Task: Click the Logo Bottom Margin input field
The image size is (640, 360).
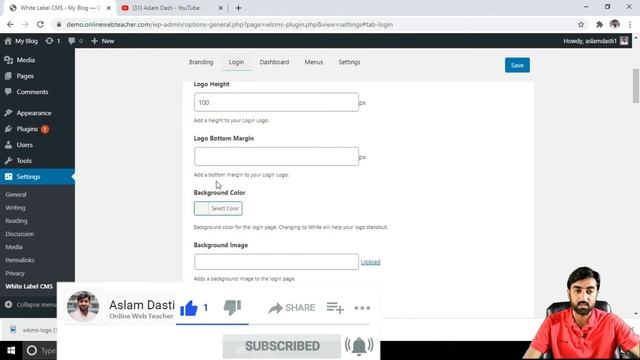Action: pyautogui.click(x=276, y=157)
